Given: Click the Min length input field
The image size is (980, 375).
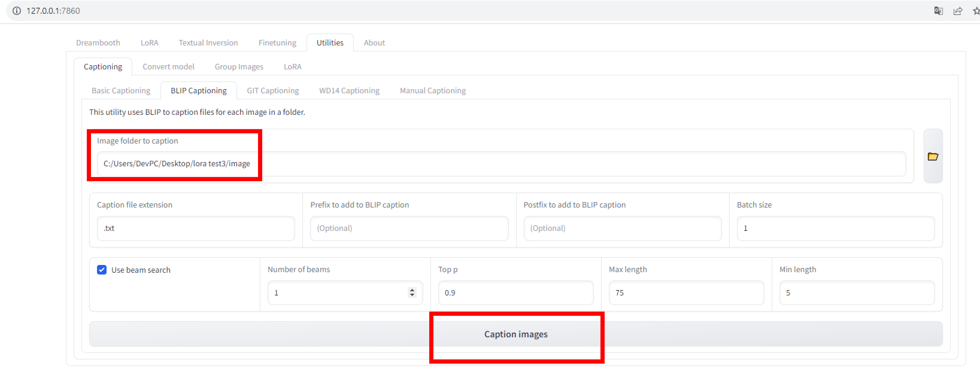Looking at the screenshot, I should [x=857, y=293].
